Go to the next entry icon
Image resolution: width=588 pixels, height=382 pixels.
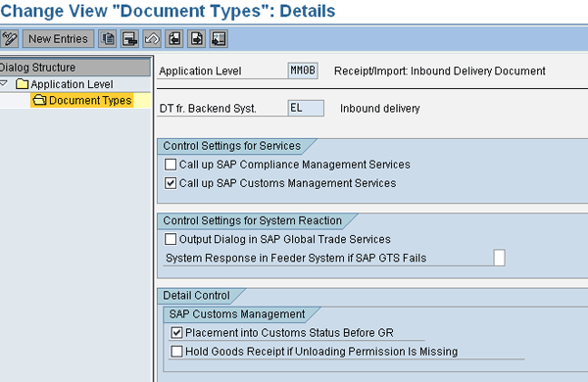[197, 39]
